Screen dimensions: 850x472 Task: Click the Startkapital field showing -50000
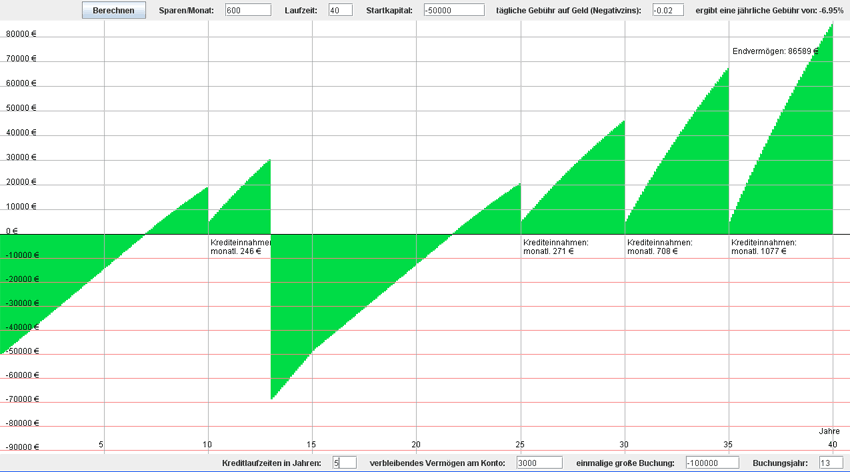point(453,10)
